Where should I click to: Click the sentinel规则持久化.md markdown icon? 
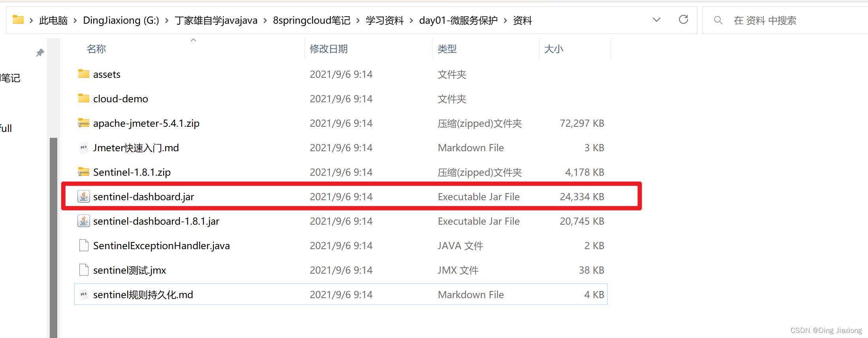(x=83, y=294)
